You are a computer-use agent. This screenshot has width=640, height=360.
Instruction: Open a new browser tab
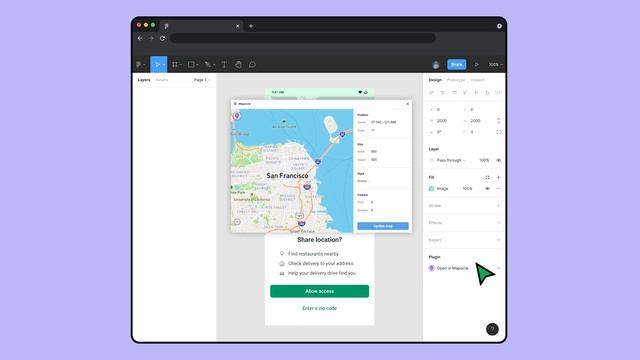tap(251, 26)
